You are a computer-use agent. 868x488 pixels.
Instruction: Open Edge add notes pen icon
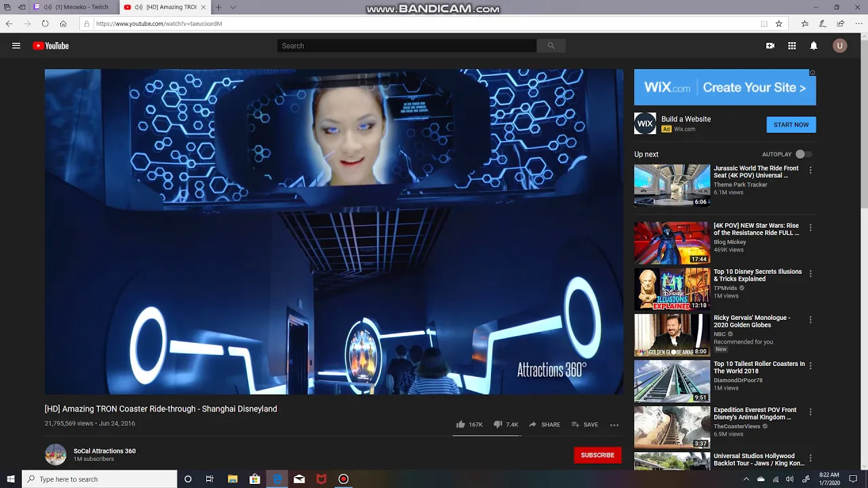823,24
